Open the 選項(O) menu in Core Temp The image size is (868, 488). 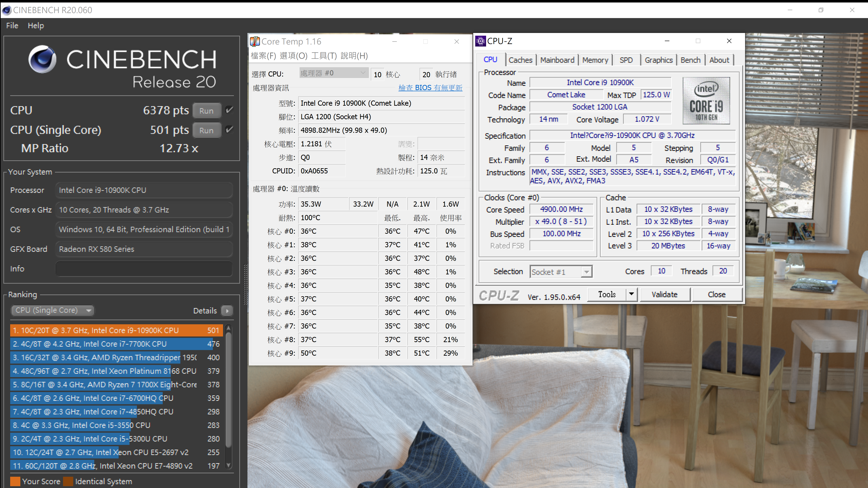pos(294,56)
